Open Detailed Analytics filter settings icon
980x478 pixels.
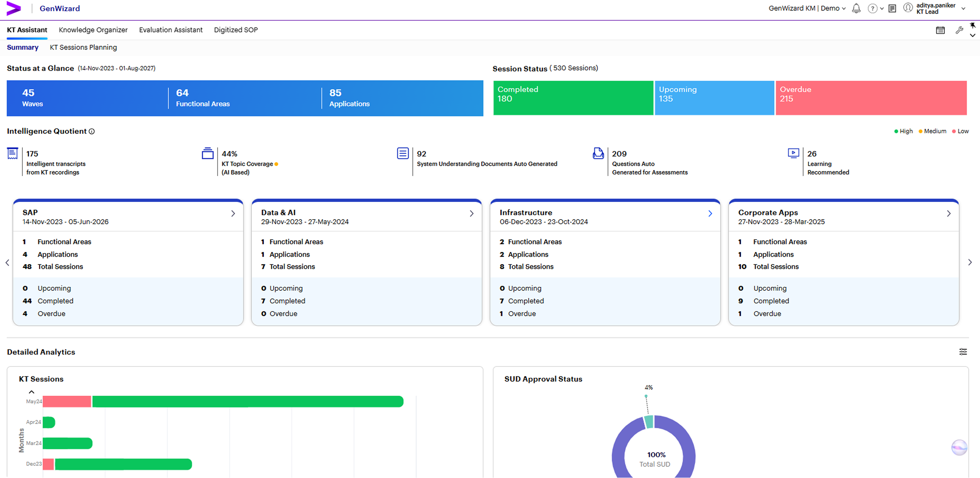[x=963, y=352]
